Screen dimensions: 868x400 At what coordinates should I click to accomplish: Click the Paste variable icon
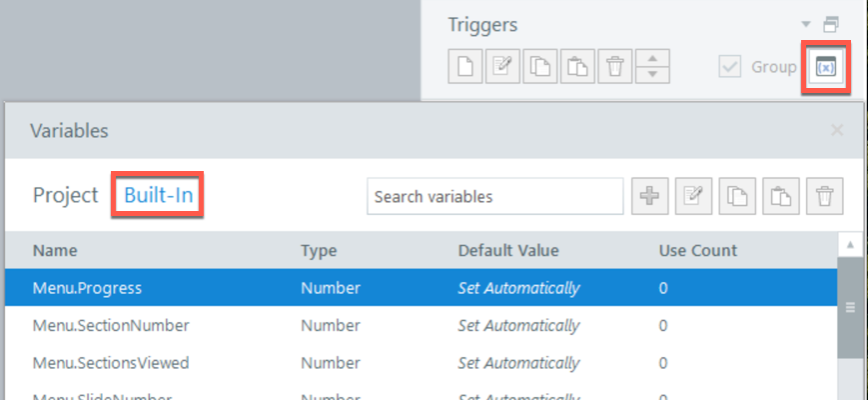tap(782, 197)
